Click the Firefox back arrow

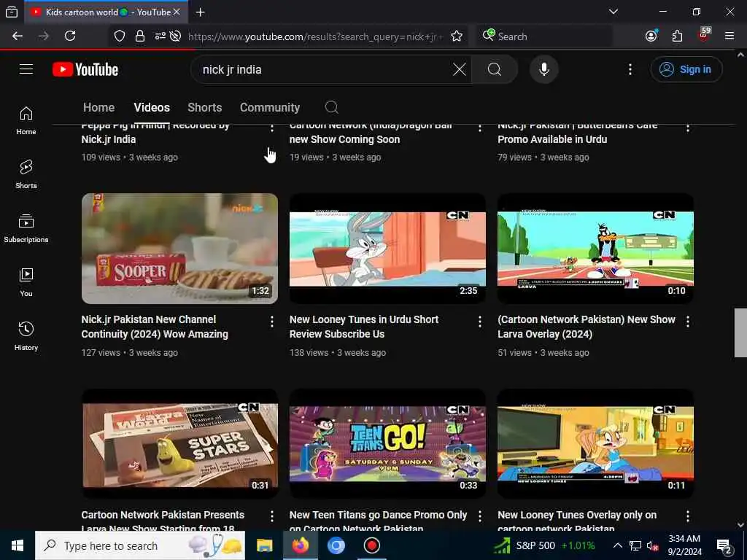click(x=18, y=36)
